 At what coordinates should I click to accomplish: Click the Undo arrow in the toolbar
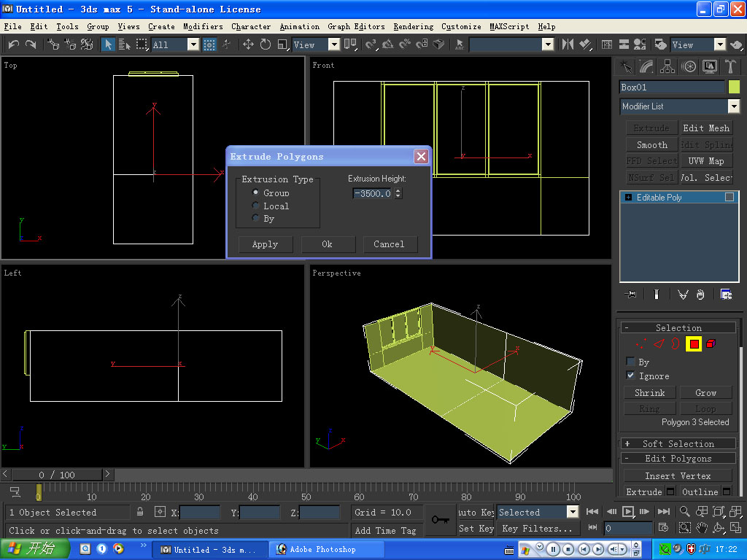(13, 44)
